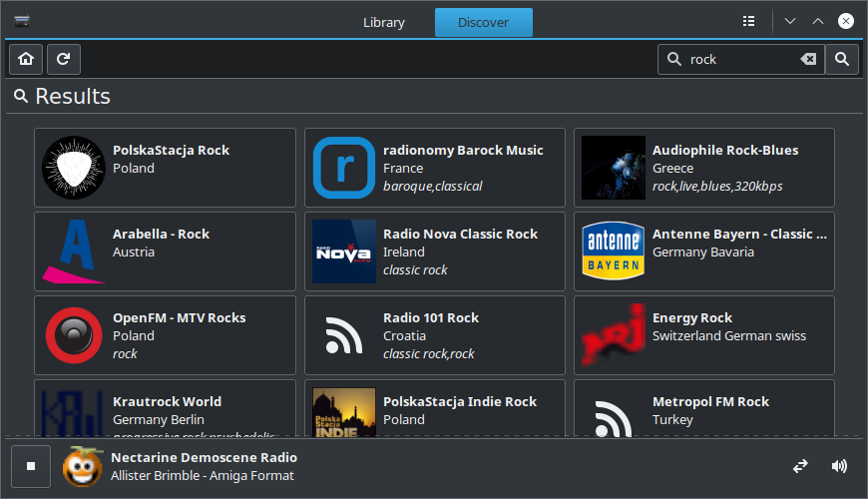Open OpenFM - MTV Rocks station

tap(165, 335)
